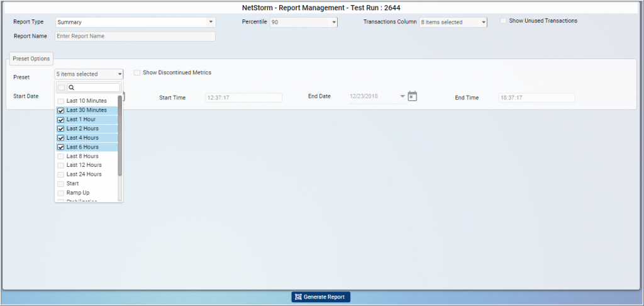Viewport: 644px width, 306px height.
Task: Check the Last 10 Minutes option
Action: pos(61,101)
